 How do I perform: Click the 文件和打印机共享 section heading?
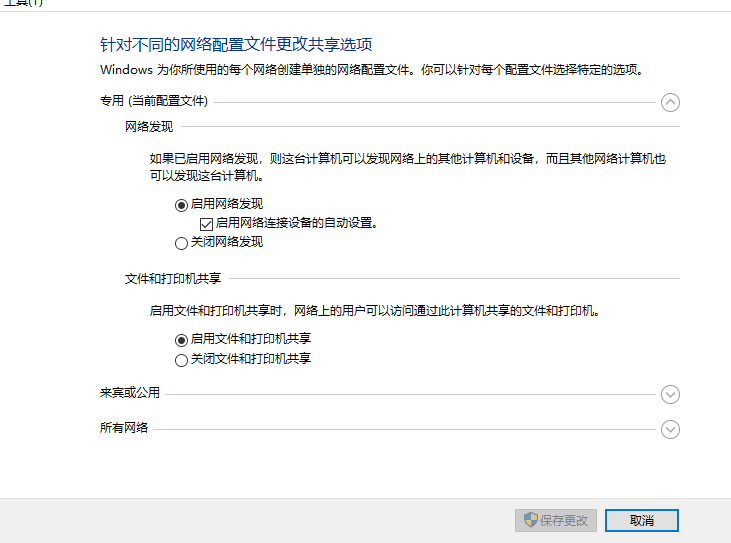(x=173, y=279)
